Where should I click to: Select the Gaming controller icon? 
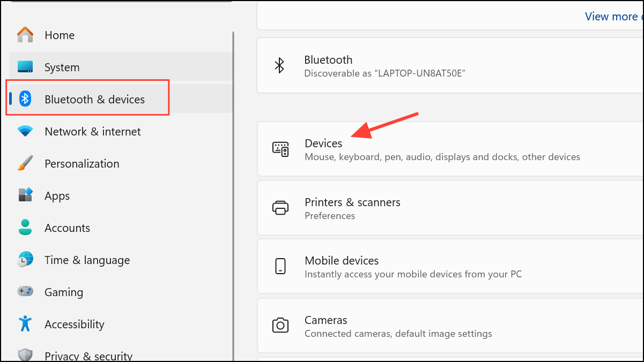[x=25, y=291]
